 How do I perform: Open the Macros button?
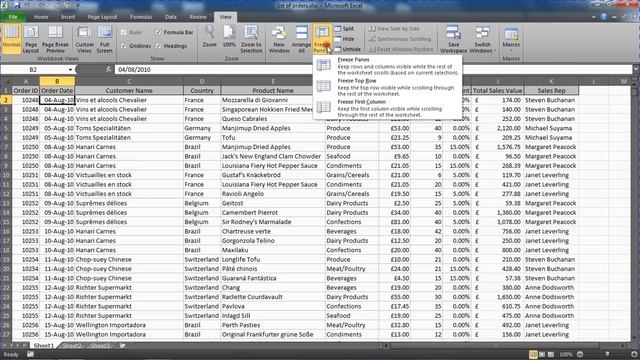point(511,39)
